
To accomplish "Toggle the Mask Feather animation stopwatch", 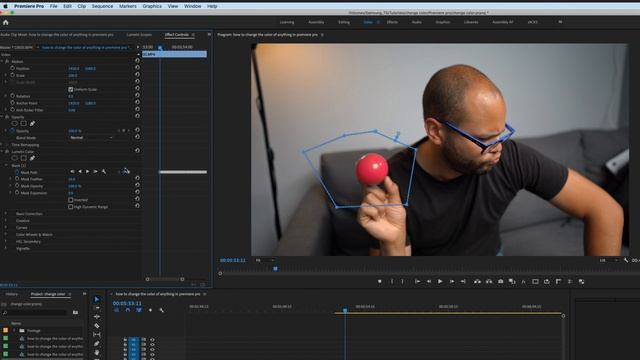I will [x=17, y=179].
